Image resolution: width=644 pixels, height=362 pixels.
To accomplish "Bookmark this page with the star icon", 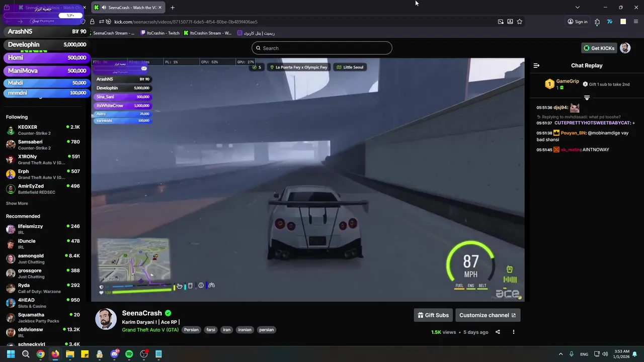I will point(520,22).
